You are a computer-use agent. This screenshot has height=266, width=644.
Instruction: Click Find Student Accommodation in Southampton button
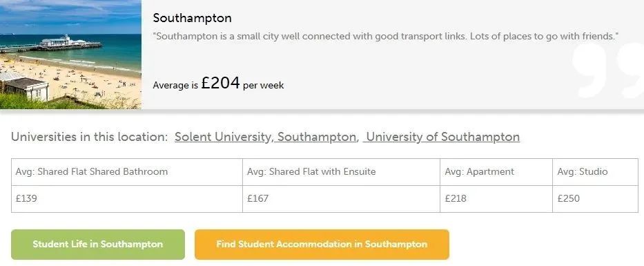322,244
